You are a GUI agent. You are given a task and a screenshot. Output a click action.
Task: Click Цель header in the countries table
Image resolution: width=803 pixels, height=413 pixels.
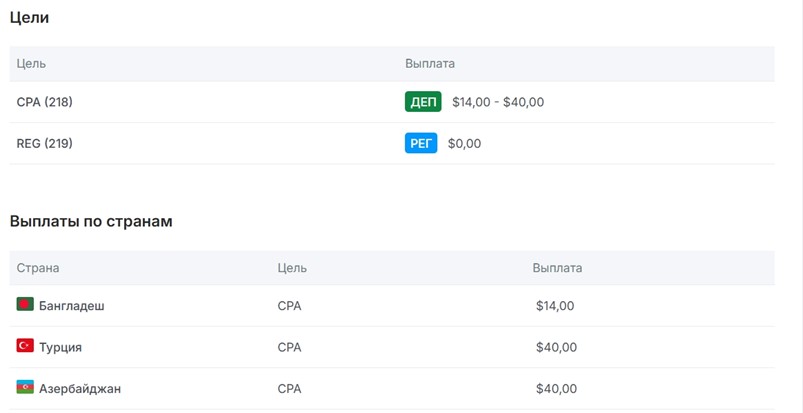(292, 268)
